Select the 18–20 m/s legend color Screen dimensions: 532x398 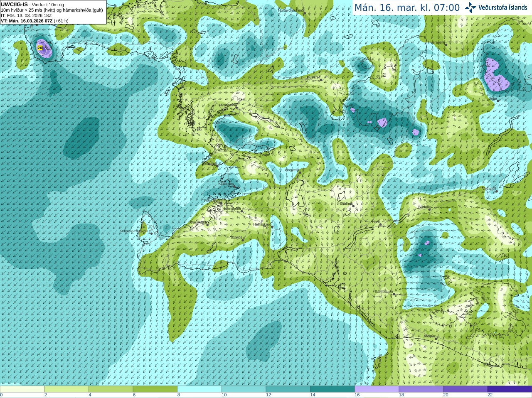click(421, 389)
